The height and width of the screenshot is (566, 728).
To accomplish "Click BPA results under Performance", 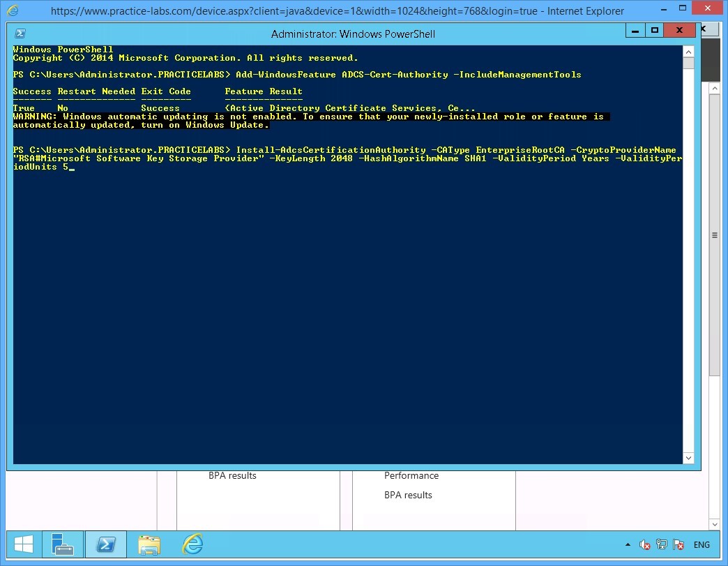I will point(408,494).
